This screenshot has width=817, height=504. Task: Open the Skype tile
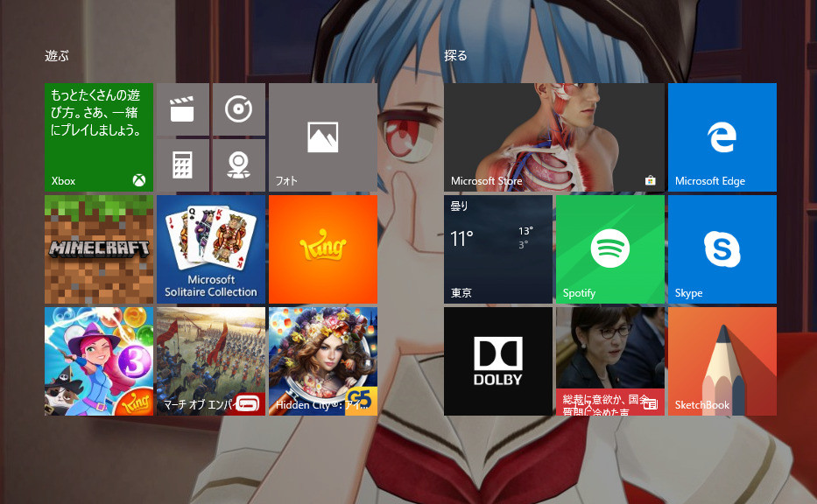tap(722, 249)
